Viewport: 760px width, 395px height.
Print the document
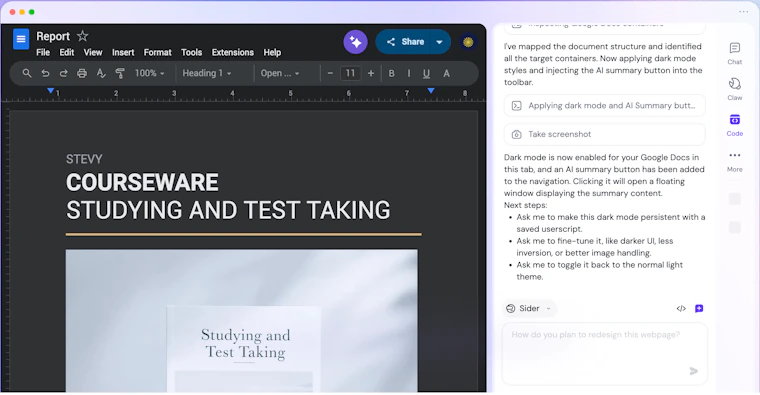click(x=82, y=73)
